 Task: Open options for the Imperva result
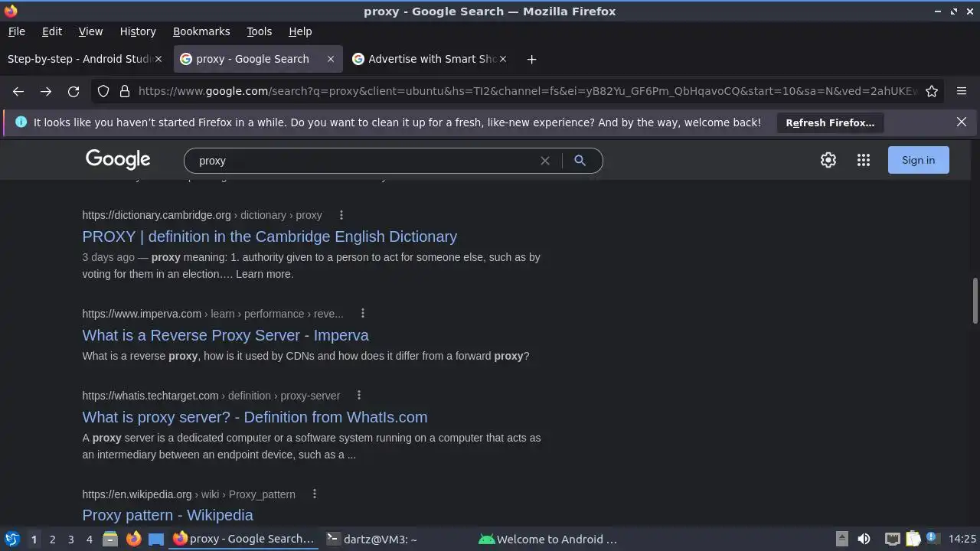click(x=363, y=314)
